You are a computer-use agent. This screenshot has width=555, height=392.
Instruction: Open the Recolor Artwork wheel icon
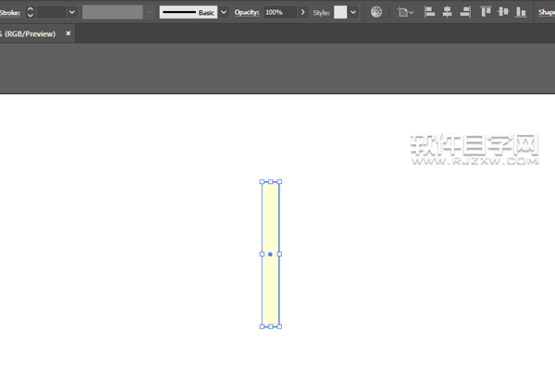click(x=376, y=12)
